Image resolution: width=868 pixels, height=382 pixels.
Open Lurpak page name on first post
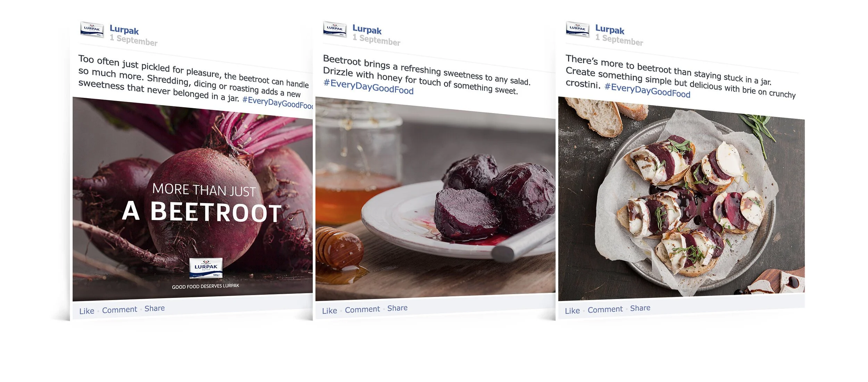tap(124, 30)
